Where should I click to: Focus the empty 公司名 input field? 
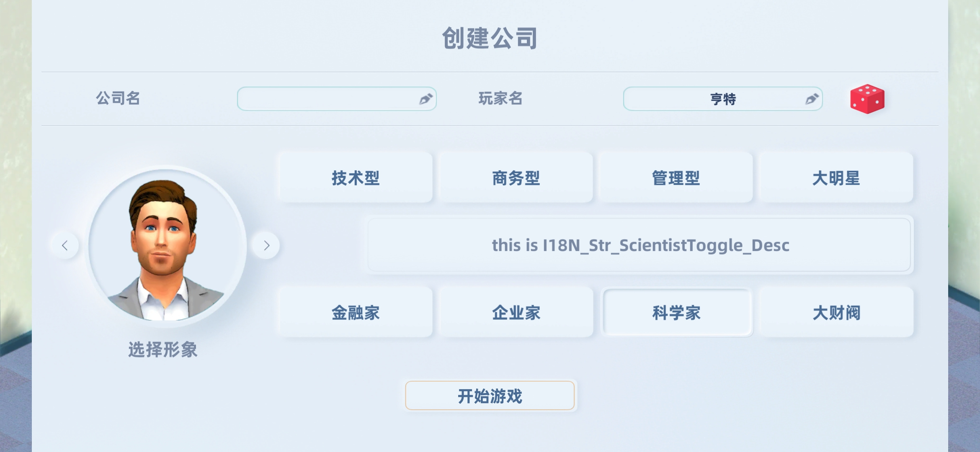point(337,99)
